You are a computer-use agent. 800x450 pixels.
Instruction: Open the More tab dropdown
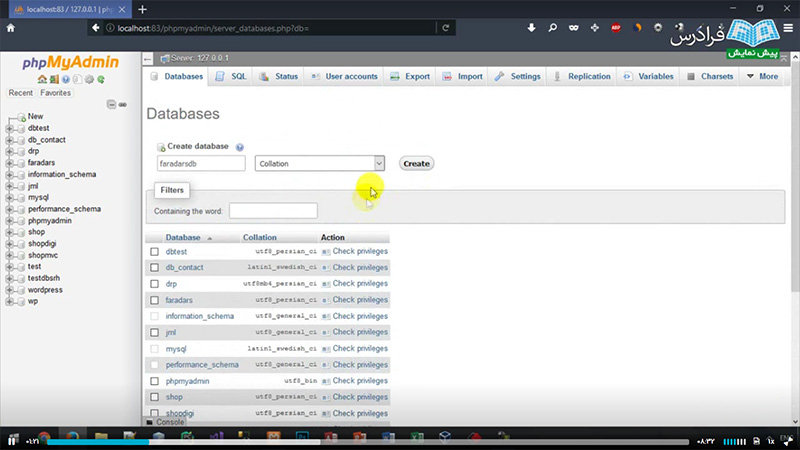(761, 76)
